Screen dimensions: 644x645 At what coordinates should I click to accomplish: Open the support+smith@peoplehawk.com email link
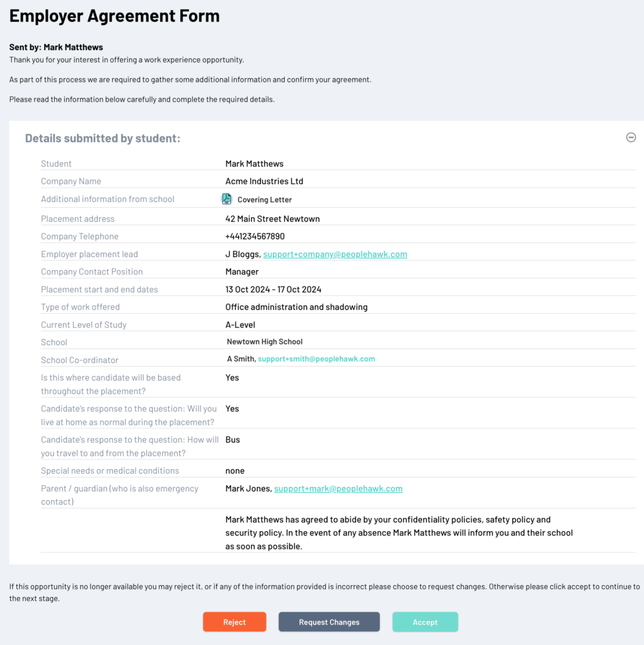coord(316,359)
